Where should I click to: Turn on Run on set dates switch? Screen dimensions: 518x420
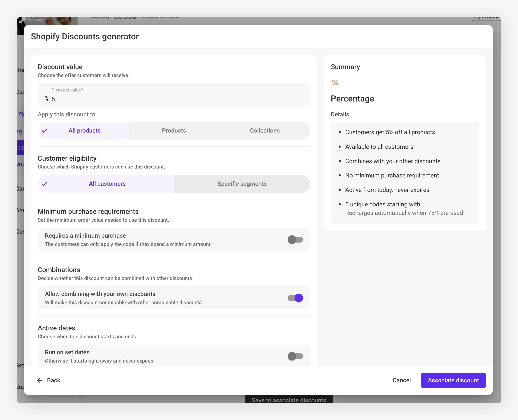tap(295, 356)
